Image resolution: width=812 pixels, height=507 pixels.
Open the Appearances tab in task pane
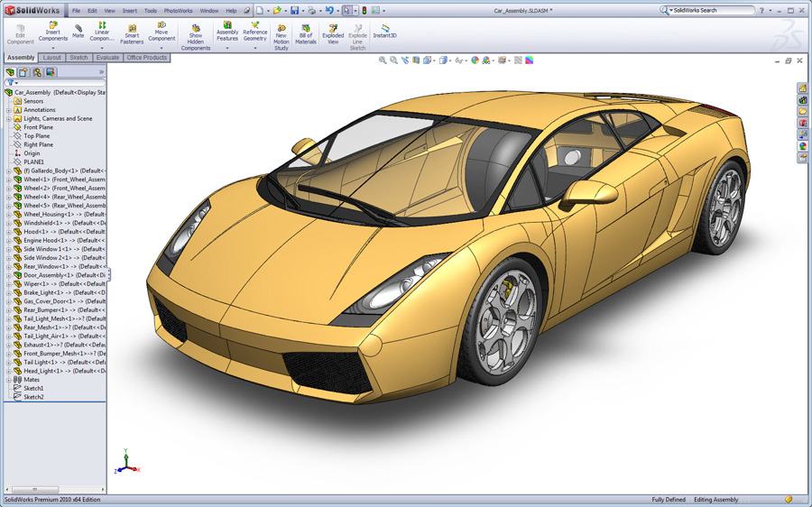802,146
